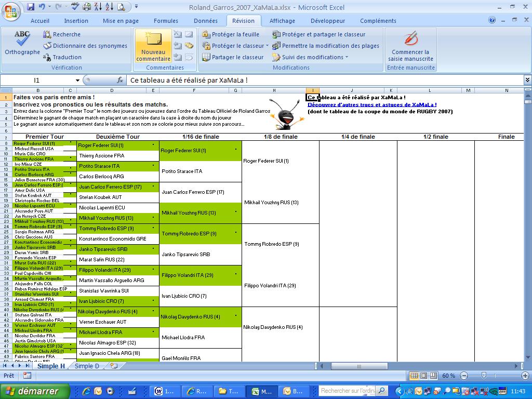Screen dimensions: 532x399
Task: Click the show all comments icon
Action: click(189, 46)
